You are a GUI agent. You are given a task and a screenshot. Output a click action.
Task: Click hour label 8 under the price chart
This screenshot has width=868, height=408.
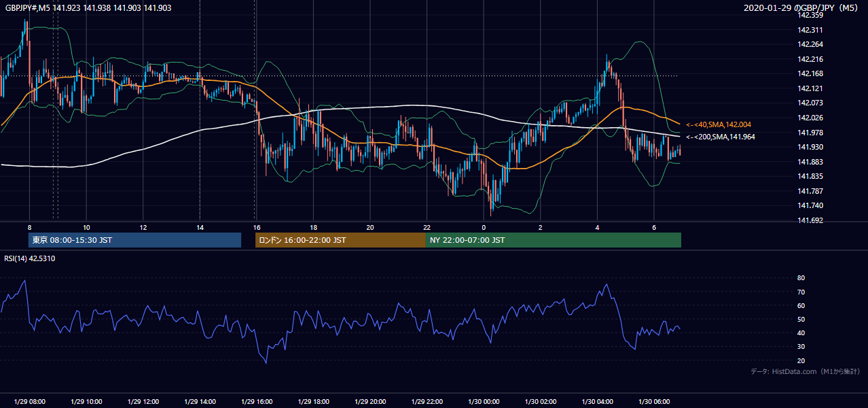click(29, 227)
